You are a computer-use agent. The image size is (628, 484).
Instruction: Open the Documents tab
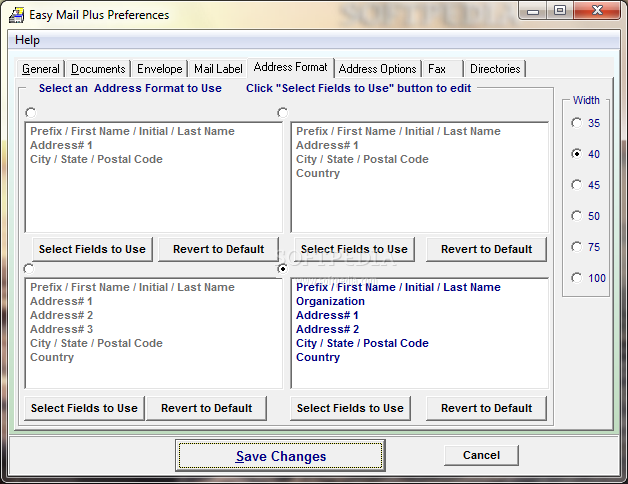[98, 69]
